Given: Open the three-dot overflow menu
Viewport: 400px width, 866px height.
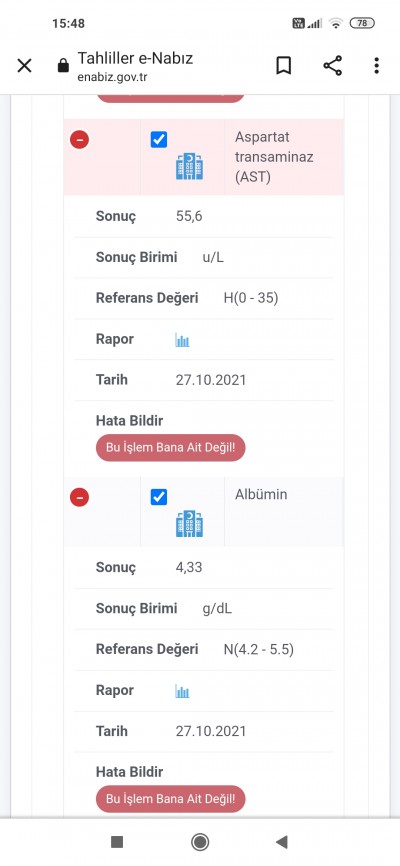Looking at the screenshot, I should [376, 66].
